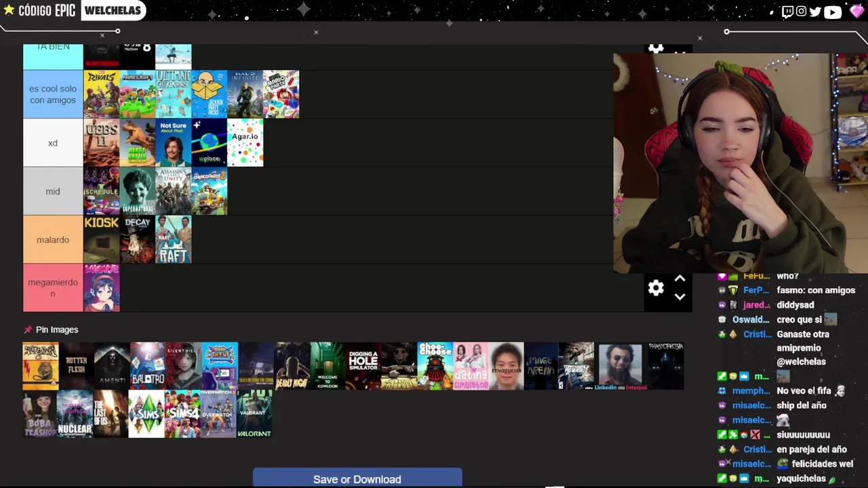
Task: Click the YouTube icon in header
Action: (x=833, y=11)
